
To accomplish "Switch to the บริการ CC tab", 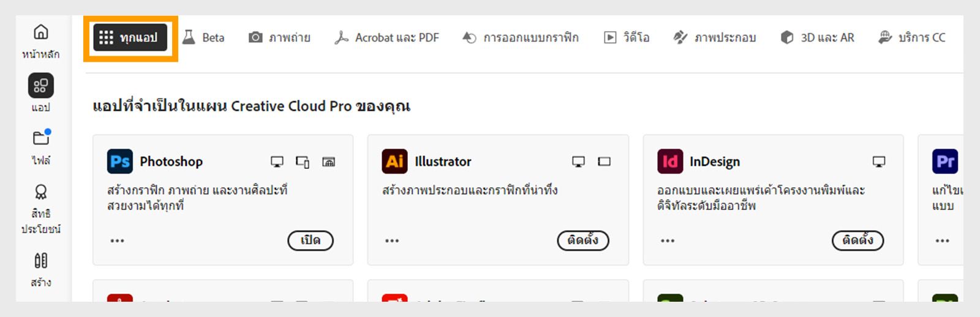I will pos(911,38).
